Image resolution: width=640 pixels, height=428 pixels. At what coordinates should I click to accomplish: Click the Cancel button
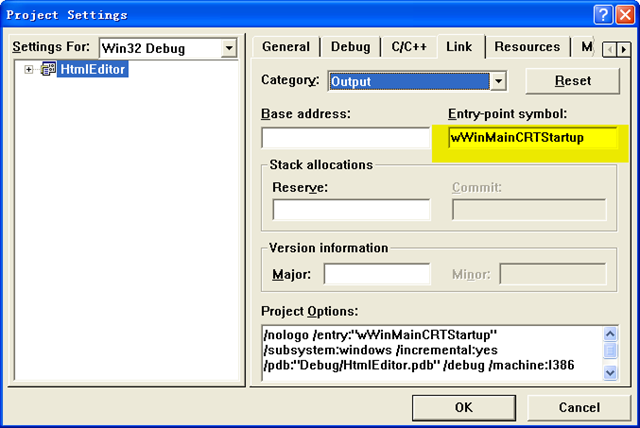coord(579,407)
